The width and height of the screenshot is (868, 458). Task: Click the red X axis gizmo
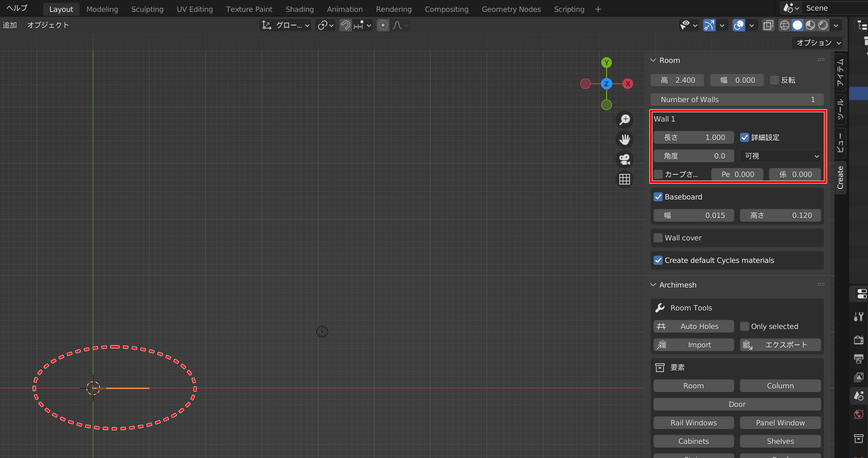[x=628, y=84]
